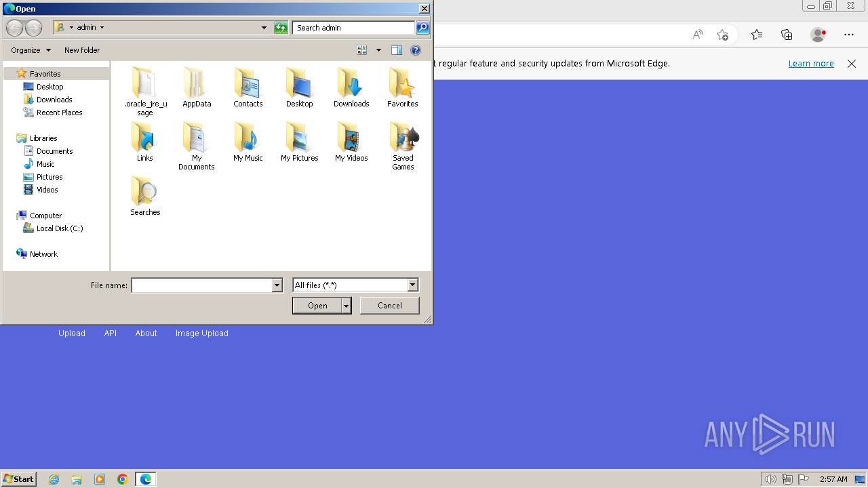Open the API page link
Screen dimensions: 868x488
click(111, 333)
